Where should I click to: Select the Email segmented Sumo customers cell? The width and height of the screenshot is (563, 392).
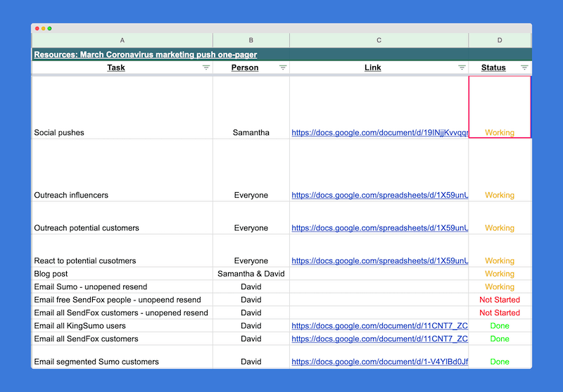tap(122, 357)
